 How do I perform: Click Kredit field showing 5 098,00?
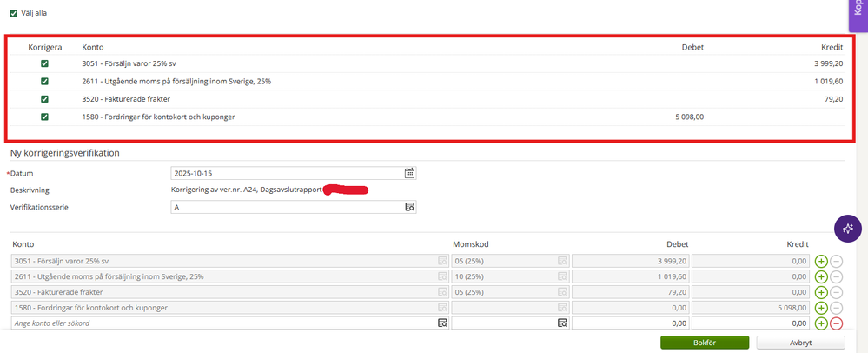coord(752,308)
